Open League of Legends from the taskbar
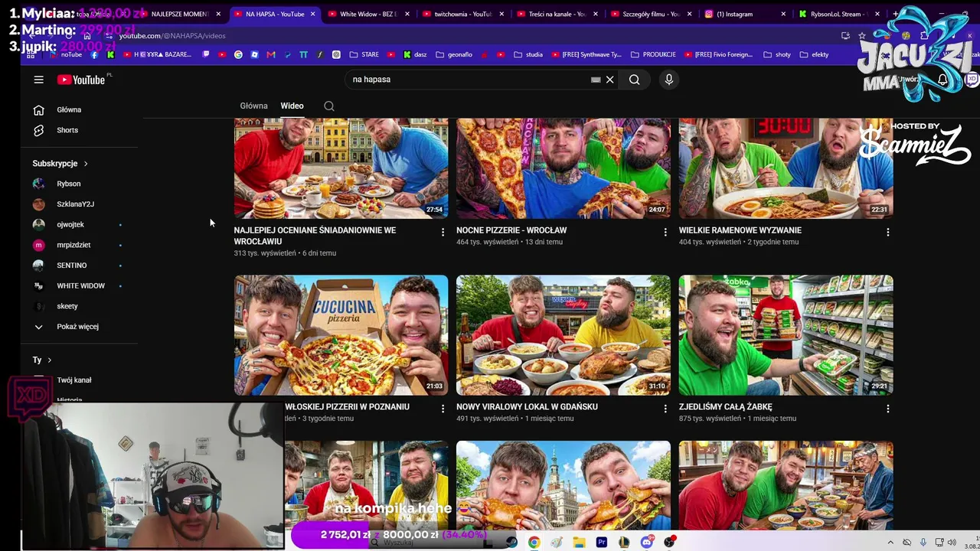The width and height of the screenshot is (980, 551). point(625,542)
